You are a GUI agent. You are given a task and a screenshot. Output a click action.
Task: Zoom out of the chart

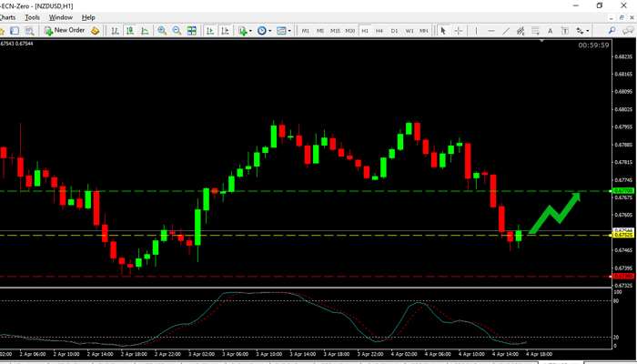177,30
